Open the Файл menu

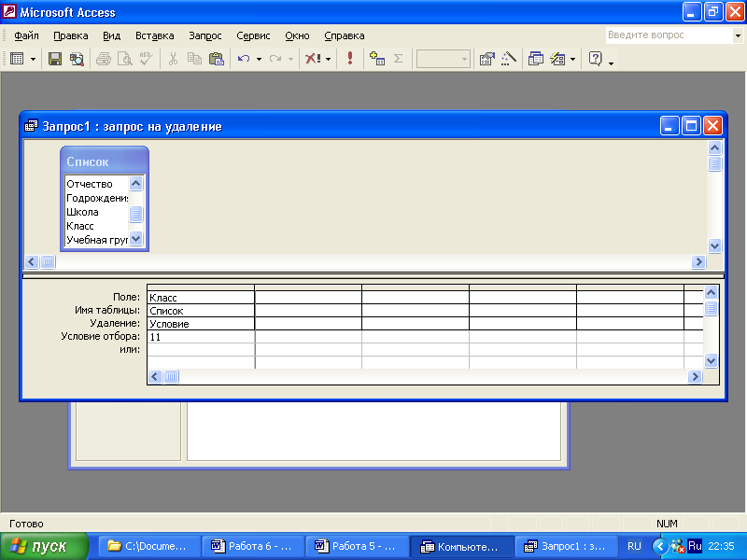click(26, 35)
